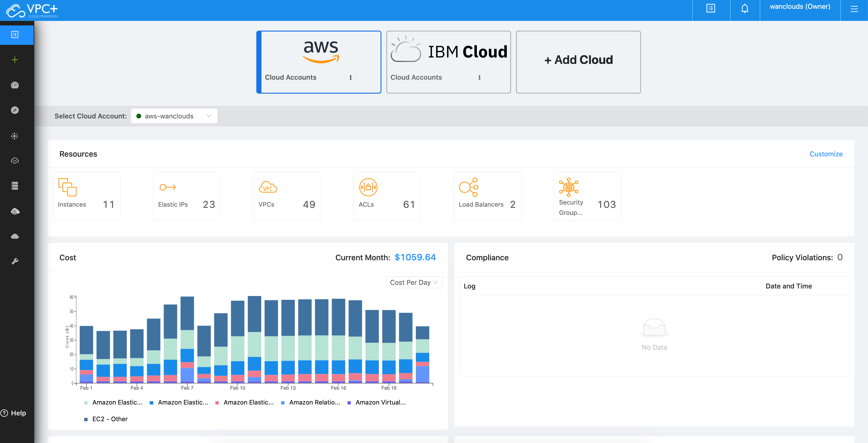Click the Customize link in Resources
Screen dimensions: 868x443
pyautogui.click(x=826, y=154)
